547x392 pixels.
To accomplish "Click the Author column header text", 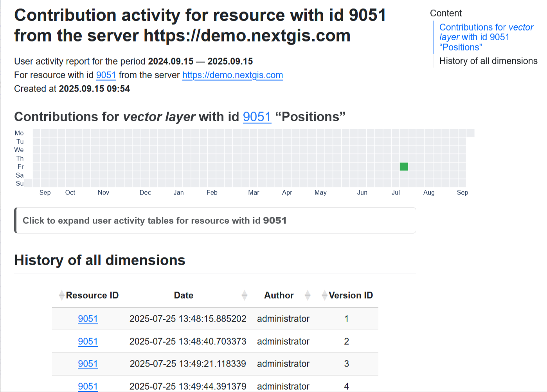I will pos(279,295).
